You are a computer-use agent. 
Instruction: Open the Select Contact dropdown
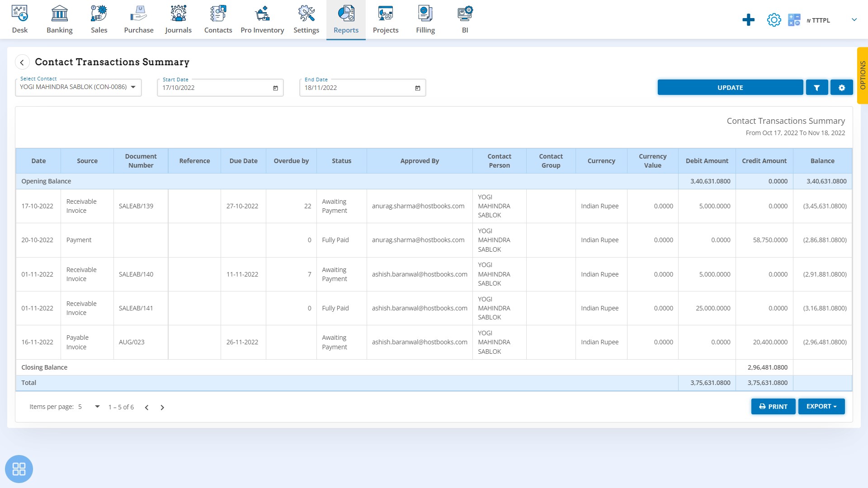pyautogui.click(x=78, y=87)
